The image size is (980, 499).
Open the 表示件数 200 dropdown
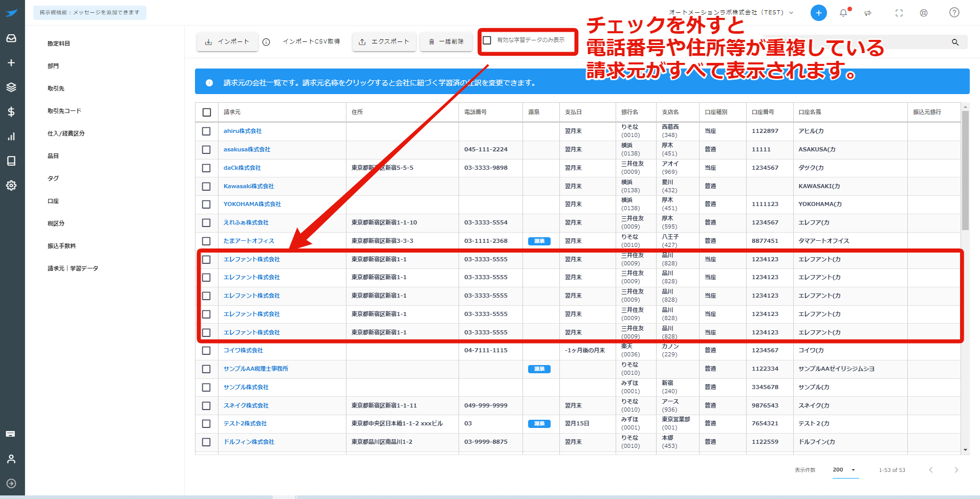click(844, 470)
